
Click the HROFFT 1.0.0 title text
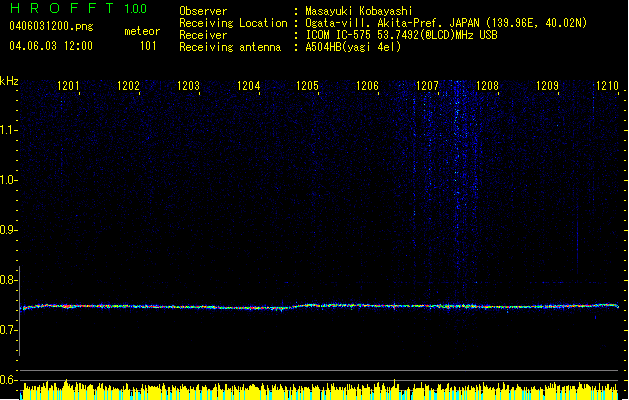click(78, 8)
